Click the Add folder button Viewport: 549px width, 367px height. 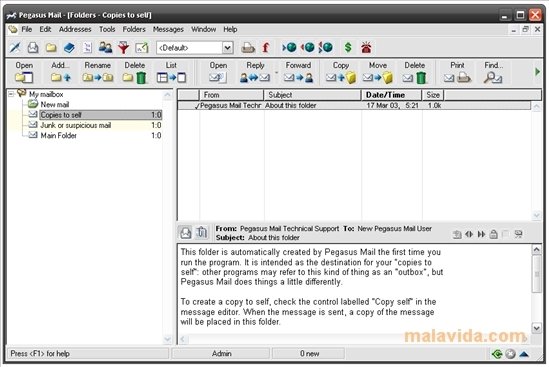pos(61,72)
